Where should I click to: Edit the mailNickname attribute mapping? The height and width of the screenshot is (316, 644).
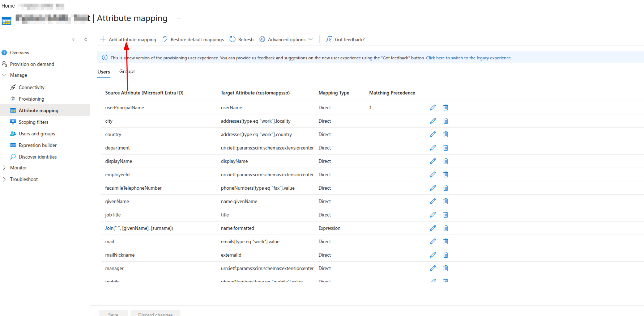click(433, 255)
